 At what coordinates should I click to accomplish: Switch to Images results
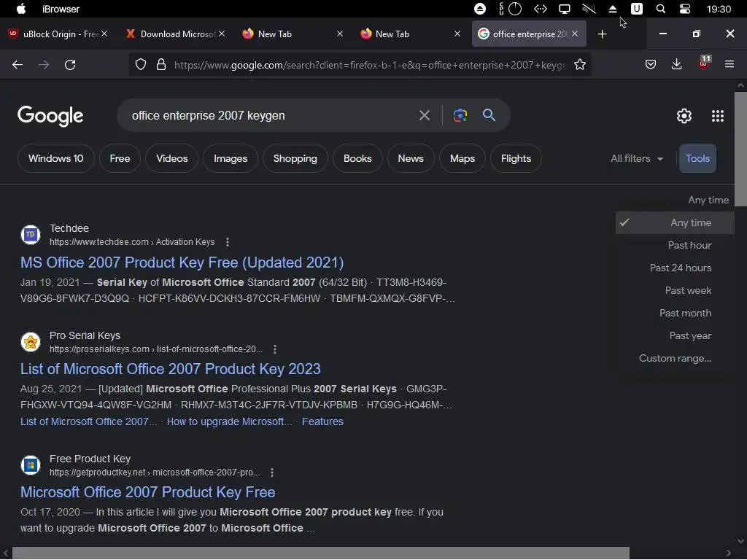pos(231,158)
